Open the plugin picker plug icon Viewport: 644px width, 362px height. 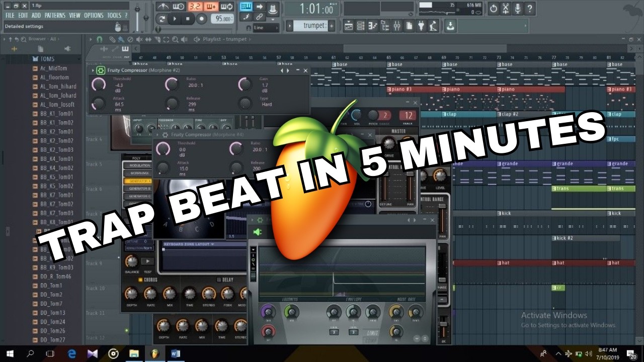pyautogui.click(x=422, y=26)
